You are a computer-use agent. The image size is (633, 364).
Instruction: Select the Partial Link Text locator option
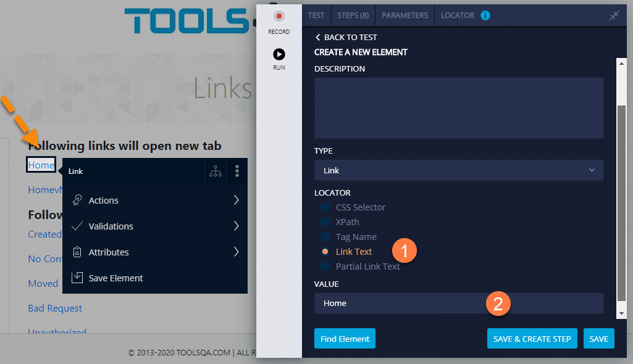point(325,267)
